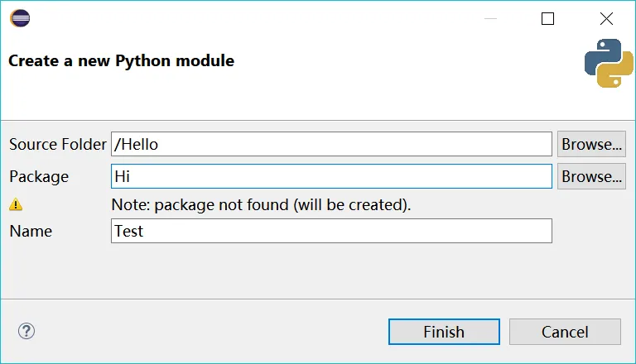Screen dimensions: 636x364
Task: Click the Name label
Action: click(x=31, y=231)
